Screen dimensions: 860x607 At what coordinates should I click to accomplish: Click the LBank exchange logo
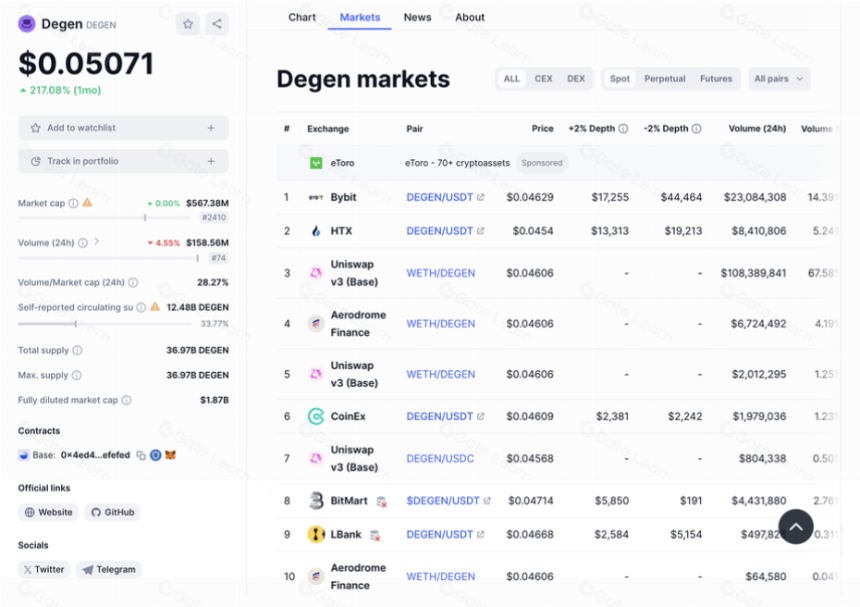tap(316, 534)
